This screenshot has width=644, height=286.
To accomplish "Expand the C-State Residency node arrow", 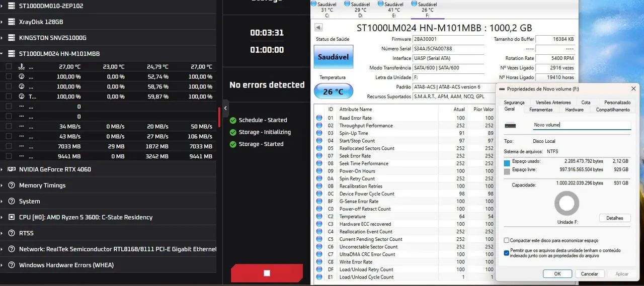I will [x=2, y=217].
